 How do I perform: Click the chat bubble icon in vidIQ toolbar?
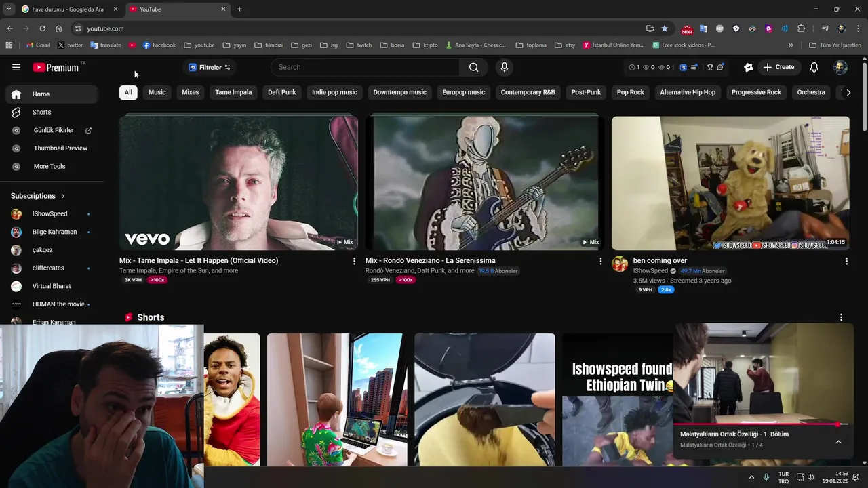[x=720, y=67]
